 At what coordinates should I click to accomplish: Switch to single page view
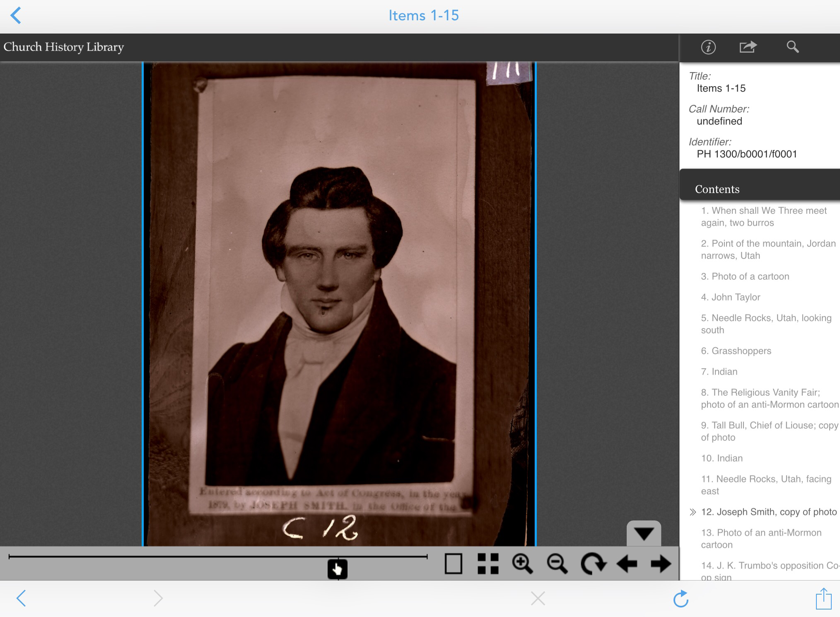coord(453,564)
